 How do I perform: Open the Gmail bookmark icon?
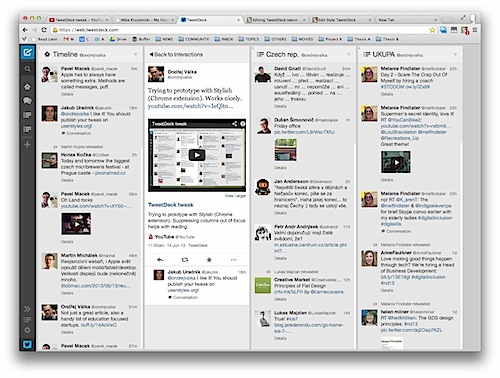68,39
